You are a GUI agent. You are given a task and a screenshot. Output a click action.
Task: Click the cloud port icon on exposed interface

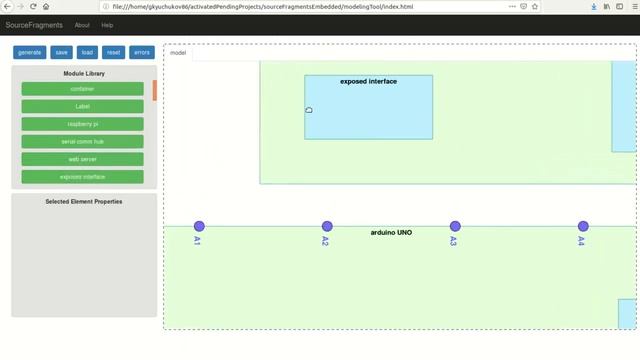coord(309,110)
